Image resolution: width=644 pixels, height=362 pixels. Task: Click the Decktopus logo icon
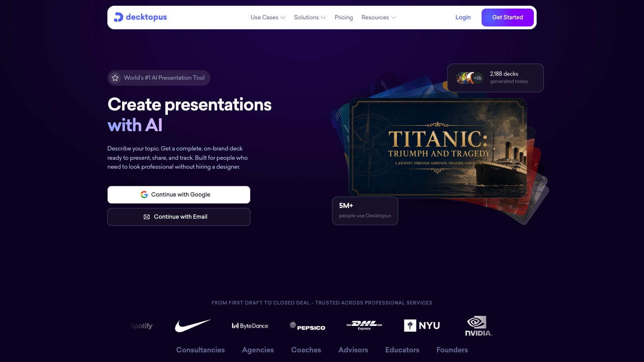pyautogui.click(x=118, y=17)
